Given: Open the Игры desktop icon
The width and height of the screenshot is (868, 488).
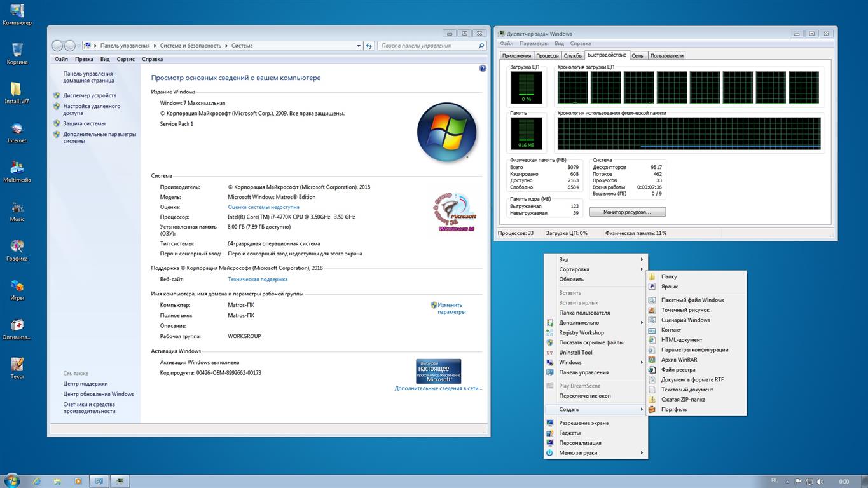Looking at the screenshot, I should 17,287.
